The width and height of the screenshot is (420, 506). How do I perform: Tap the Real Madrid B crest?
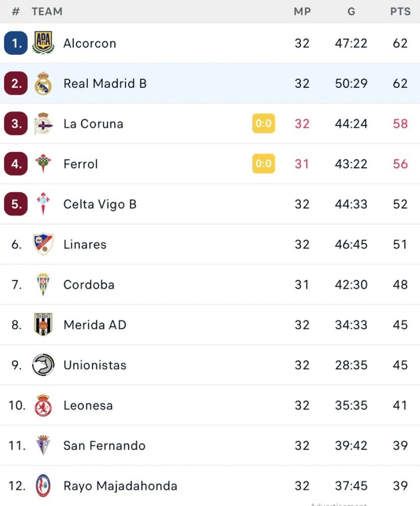point(43,83)
